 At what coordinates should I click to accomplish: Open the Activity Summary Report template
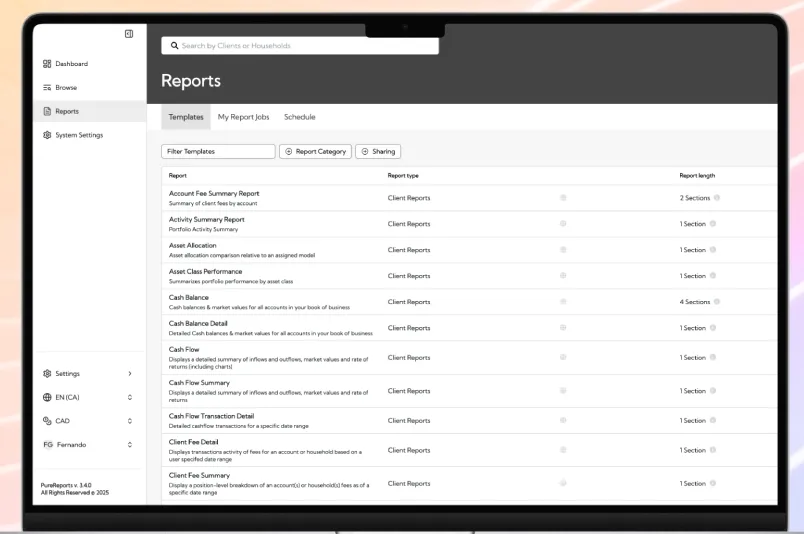click(207, 220)
